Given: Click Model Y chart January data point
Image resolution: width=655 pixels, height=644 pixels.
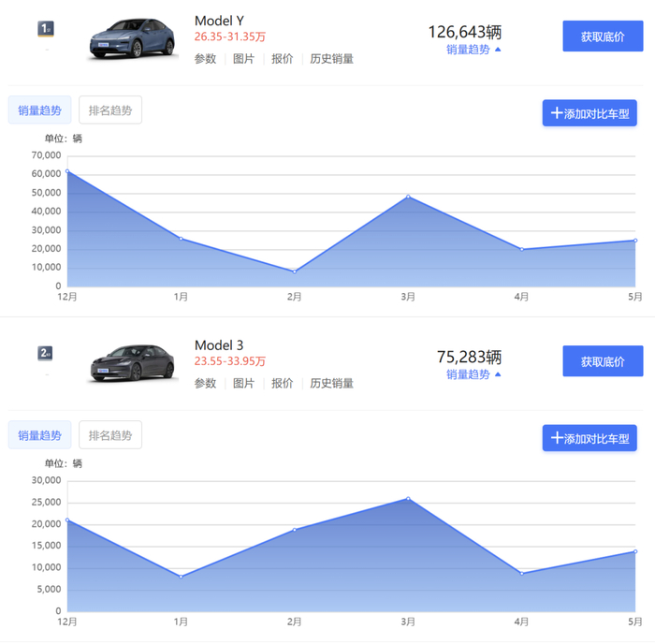Looking at the screenshot, I should point(181,239).
